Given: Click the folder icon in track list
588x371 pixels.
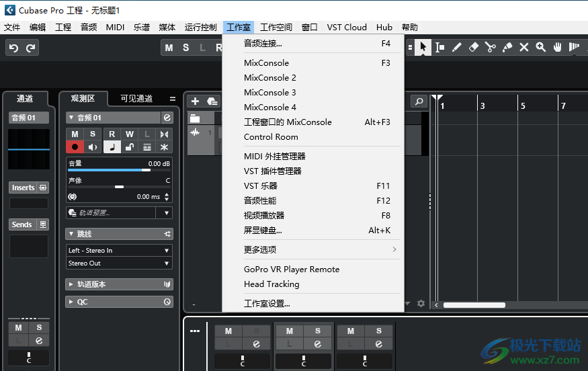Looking at the screenshot, I should [x=195, y=118].
